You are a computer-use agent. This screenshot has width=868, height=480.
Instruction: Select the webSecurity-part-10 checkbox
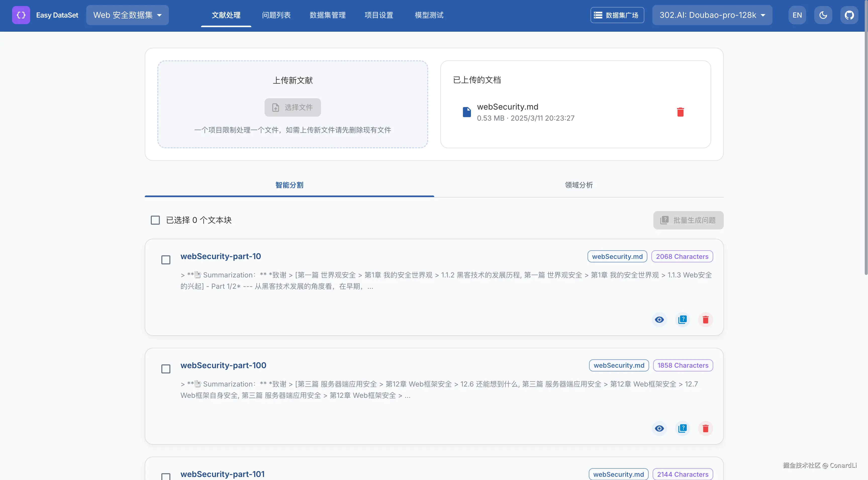pos(166,260)
